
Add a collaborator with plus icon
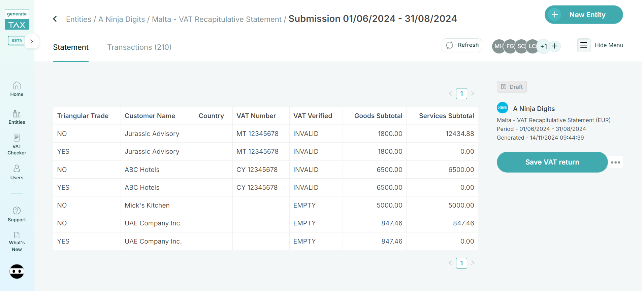pyautogui.click(x=555, y=46)
